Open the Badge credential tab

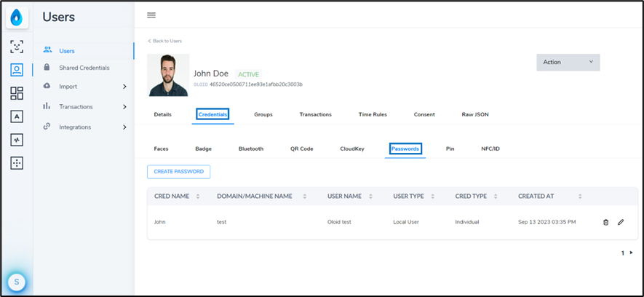203,148
